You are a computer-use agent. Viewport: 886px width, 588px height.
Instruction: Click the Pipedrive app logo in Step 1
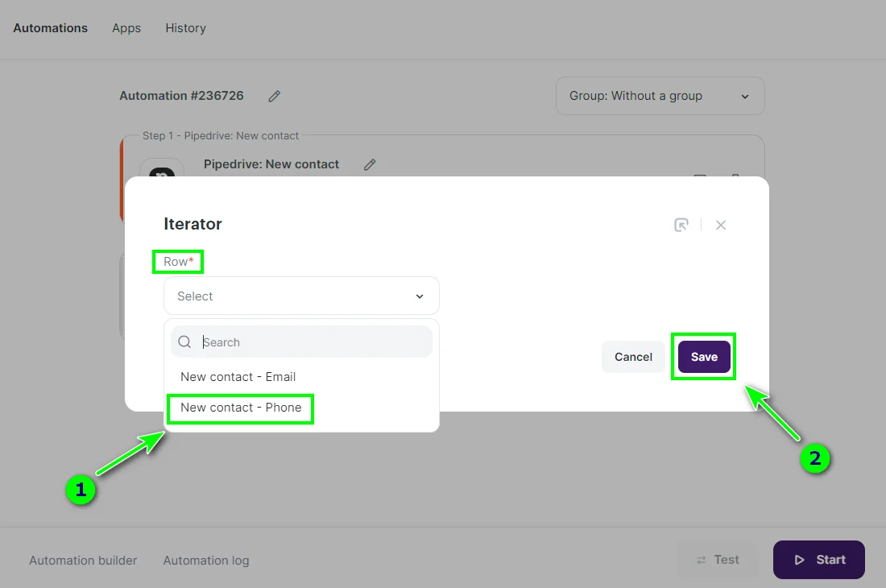pyautogui.click(x=161, y=172)
